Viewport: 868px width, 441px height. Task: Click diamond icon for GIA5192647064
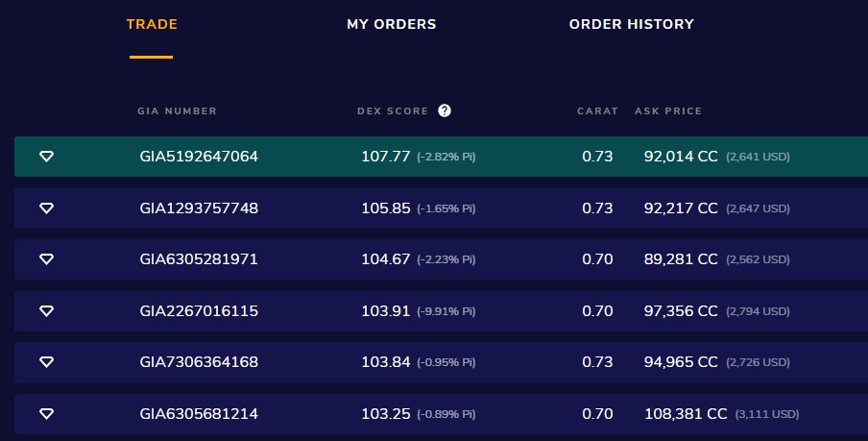(46, 157)
